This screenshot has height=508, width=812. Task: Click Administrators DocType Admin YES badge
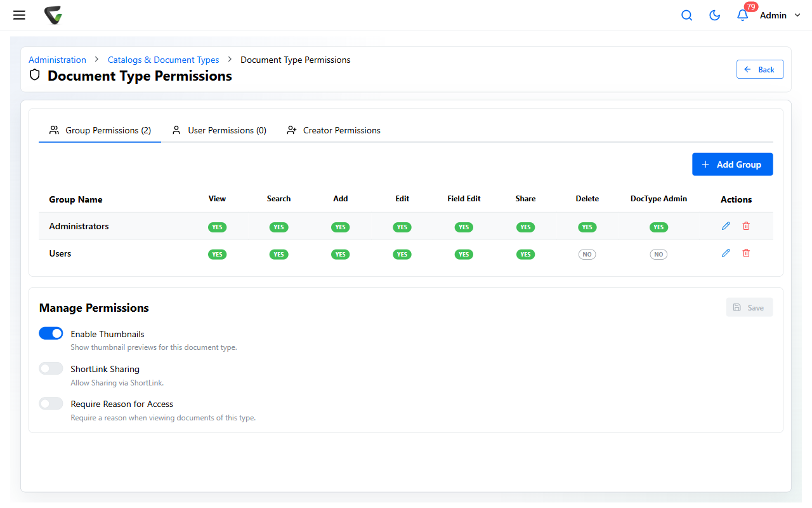point(658,227)
